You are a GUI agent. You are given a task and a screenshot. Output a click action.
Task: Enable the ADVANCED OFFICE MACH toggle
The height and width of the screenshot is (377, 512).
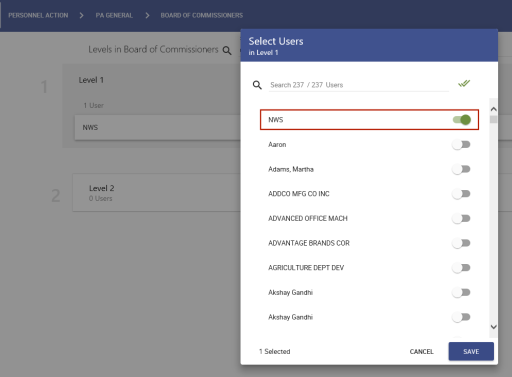(461, 218)
